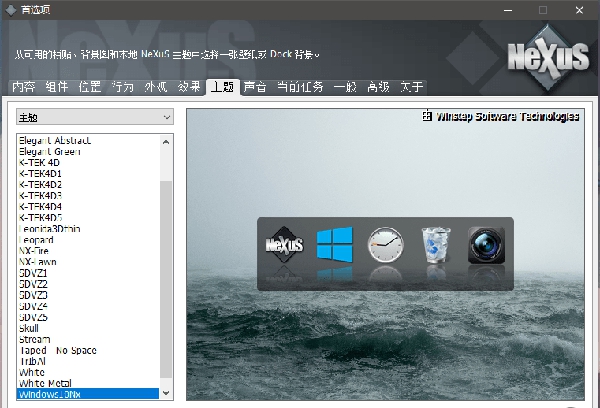600x408 pixels.
Task: Switch to the 关于 tab
Action: tap(412, 87)
